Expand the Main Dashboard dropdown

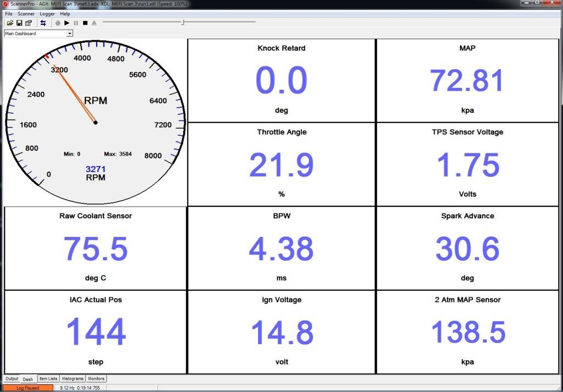tap(69, 34)
